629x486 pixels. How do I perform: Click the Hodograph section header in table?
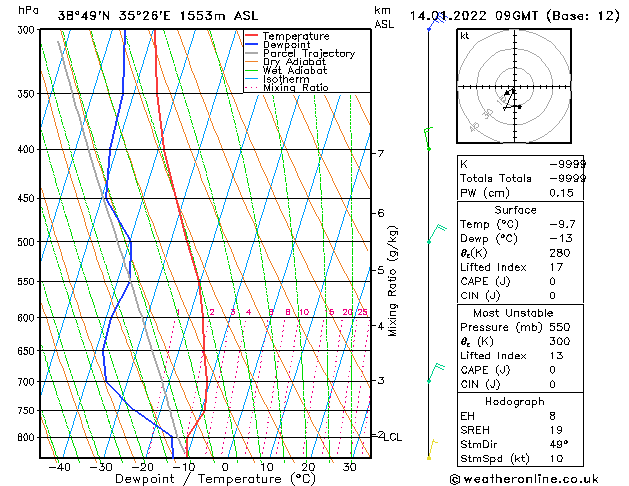515,402
